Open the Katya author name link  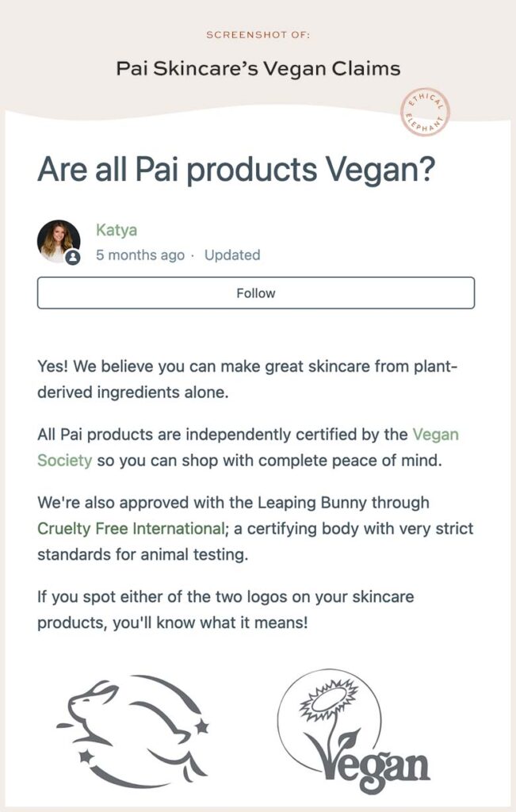click(117, 230)
